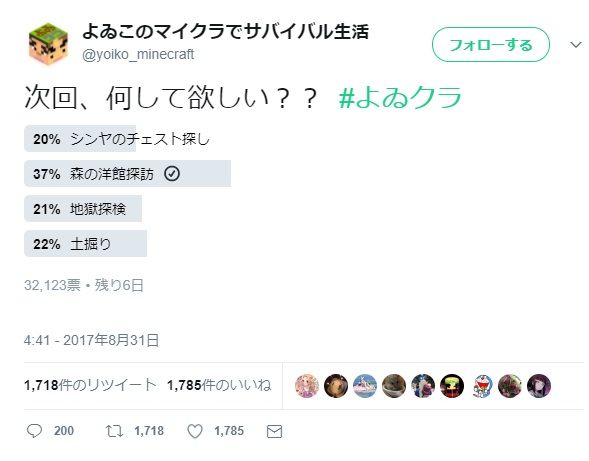This screenshot has height=461, width=589.
Task: Click the envelope direct message icon
Action: click(x=274, y=431)
